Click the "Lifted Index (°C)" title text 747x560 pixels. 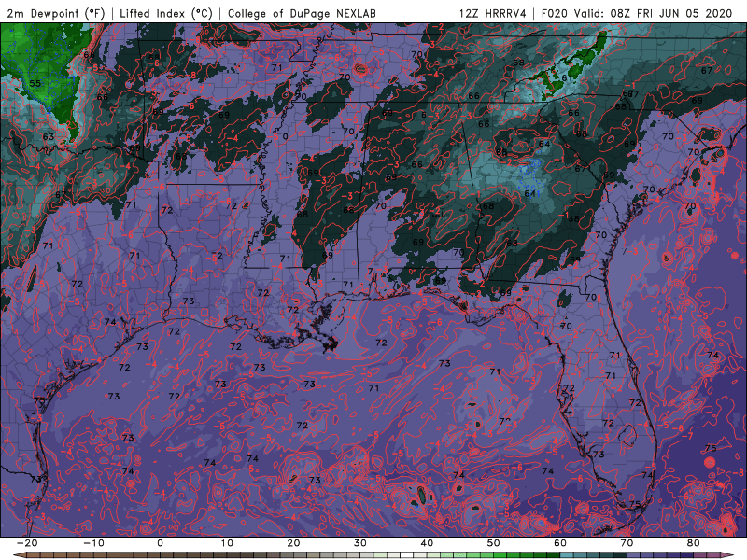pyautogui.click(x=166, y=13)
